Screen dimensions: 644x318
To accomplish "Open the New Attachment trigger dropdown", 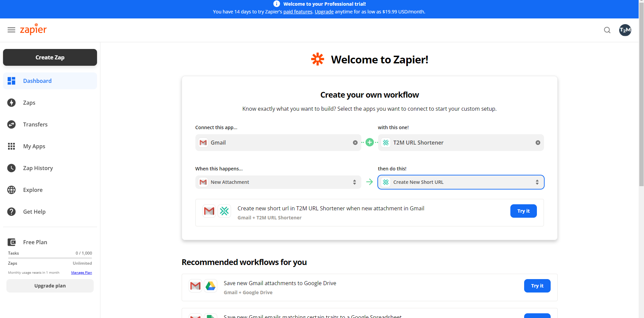I will point(278,182).
